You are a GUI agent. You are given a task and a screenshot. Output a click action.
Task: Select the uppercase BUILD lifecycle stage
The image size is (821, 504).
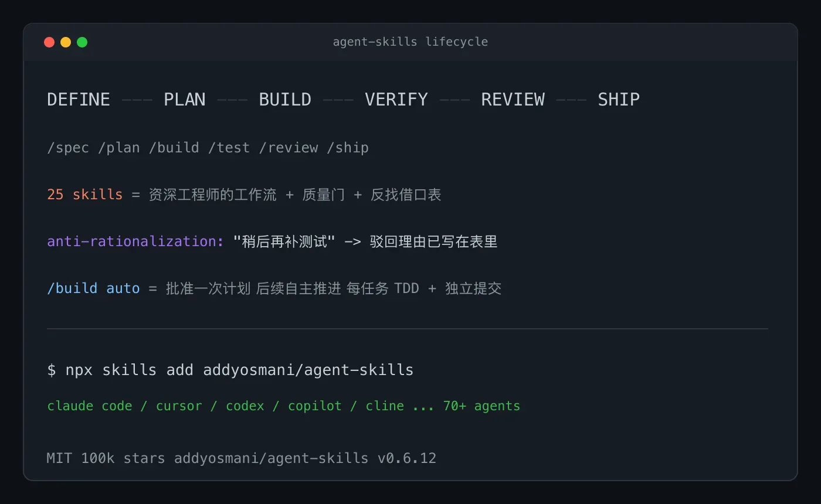coord(285,100)
